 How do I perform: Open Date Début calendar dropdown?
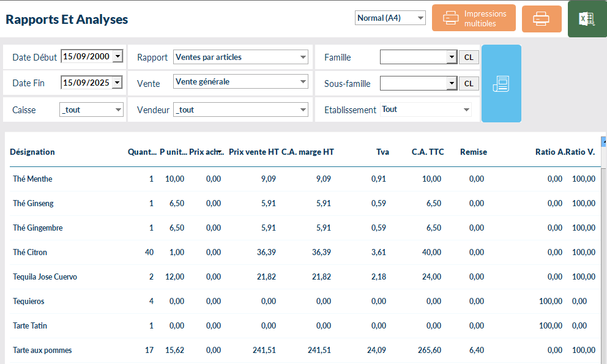(x=117, y=57)
